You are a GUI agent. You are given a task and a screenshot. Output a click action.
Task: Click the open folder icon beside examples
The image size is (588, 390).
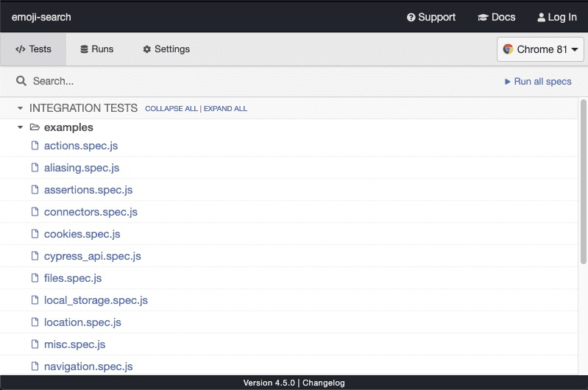35,127
